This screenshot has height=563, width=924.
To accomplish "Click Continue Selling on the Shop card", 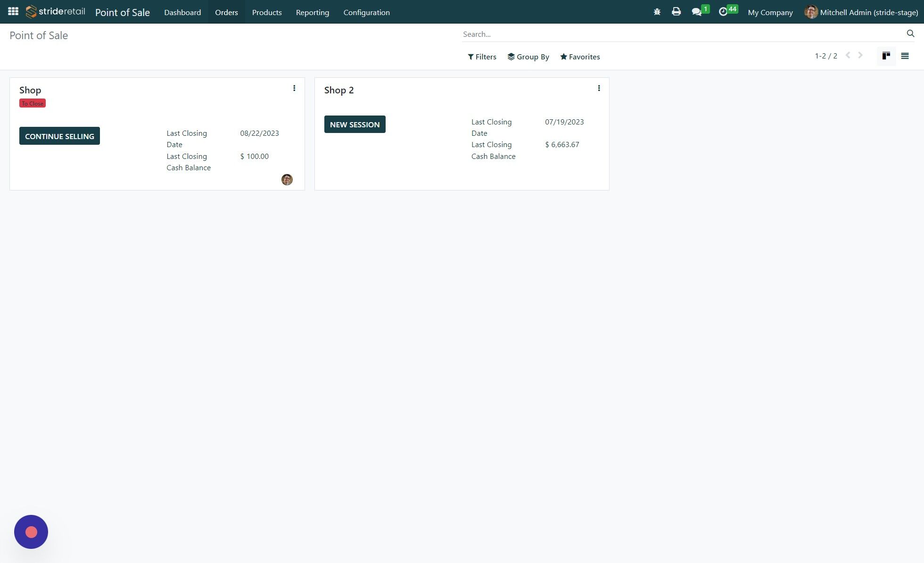I will point(59,136).
